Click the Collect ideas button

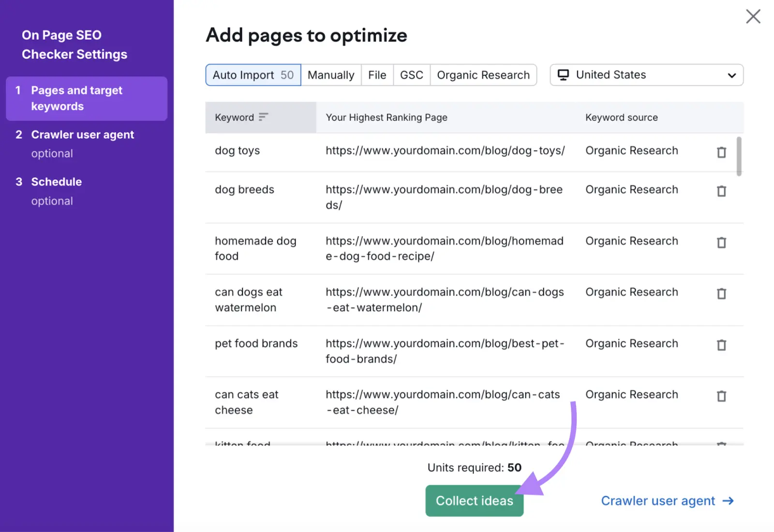[474, 501]
